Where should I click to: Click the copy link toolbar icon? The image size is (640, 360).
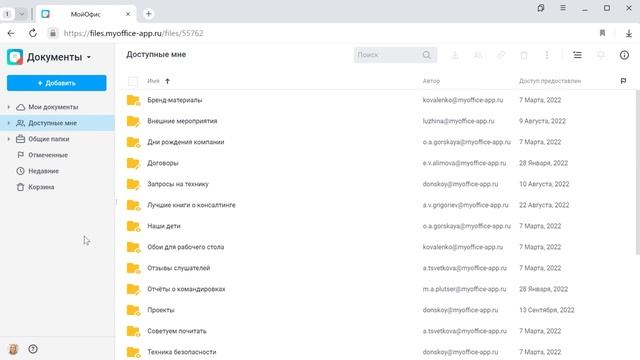point(501,55)
